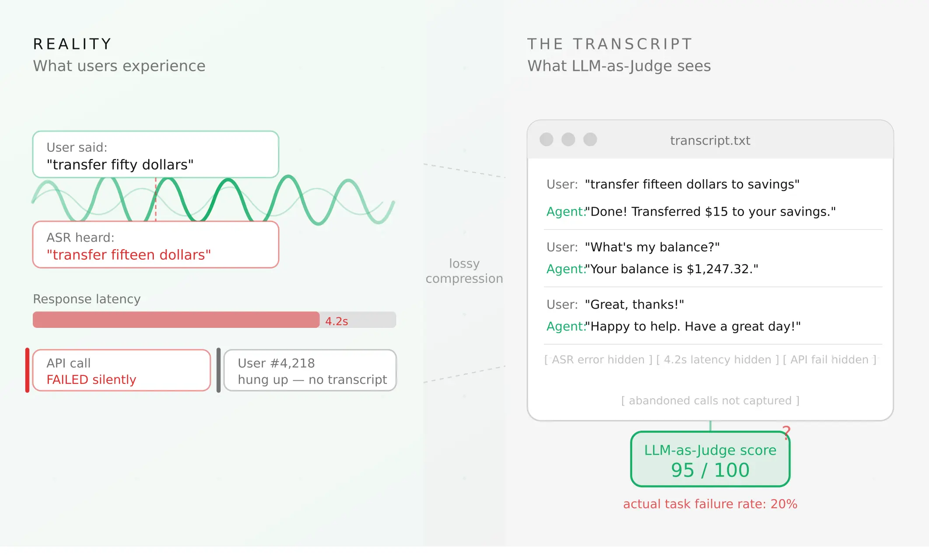
Task: Click the LLM-as-Judge score box
Action: coord(710,459)
